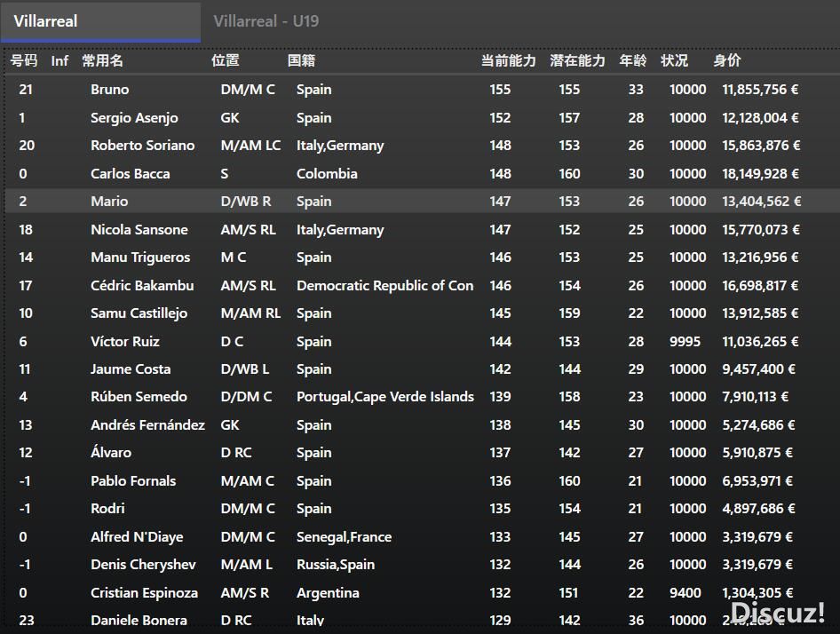Image resolution: width=840 pixels, height=634 pixels.
Task: Click Samu Castillejo's position M/AM RL
Action: coord(250,313)
